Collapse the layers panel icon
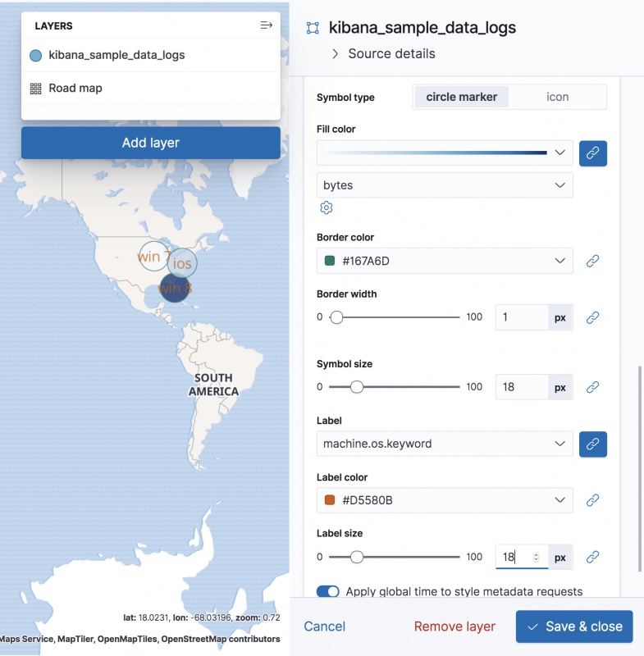The image size is (644, 656). (x=266, y=25)
